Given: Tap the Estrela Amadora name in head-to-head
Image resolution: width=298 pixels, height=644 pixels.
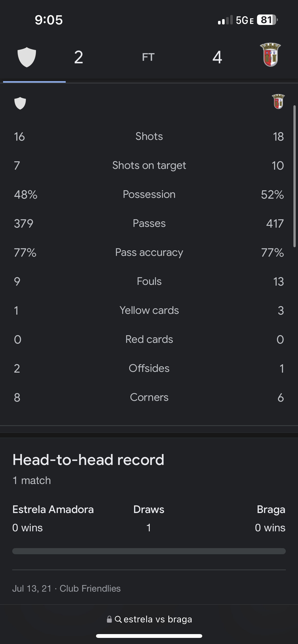Looking at the screenshot, I should click(53, 509).
